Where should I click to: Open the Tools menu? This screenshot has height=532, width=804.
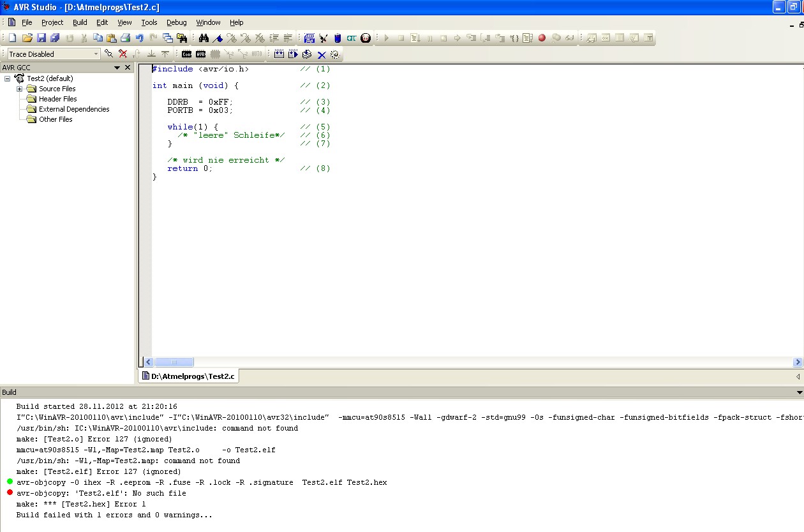tap(149, 22)
